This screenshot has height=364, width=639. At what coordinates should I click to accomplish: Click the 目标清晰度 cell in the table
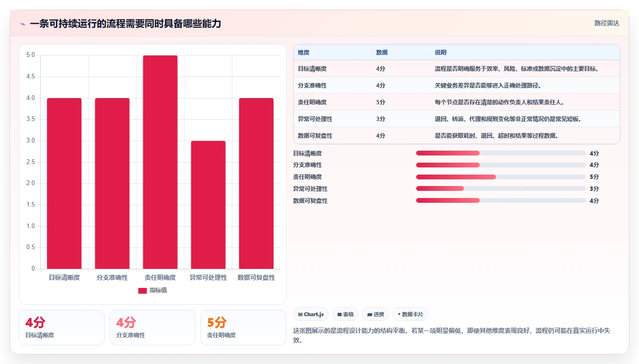pyautogui.click(x=312, y=69)
